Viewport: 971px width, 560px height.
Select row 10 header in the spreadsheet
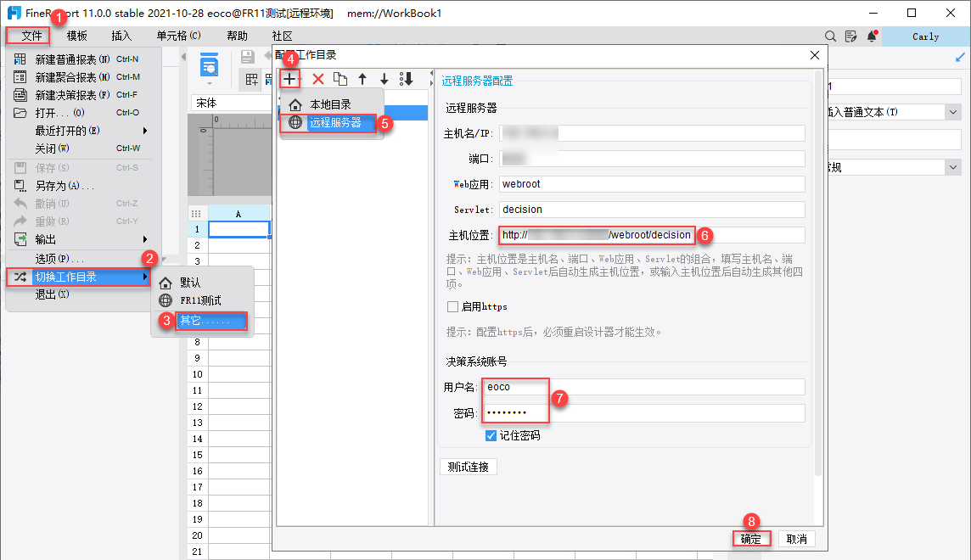coord(198,374)
